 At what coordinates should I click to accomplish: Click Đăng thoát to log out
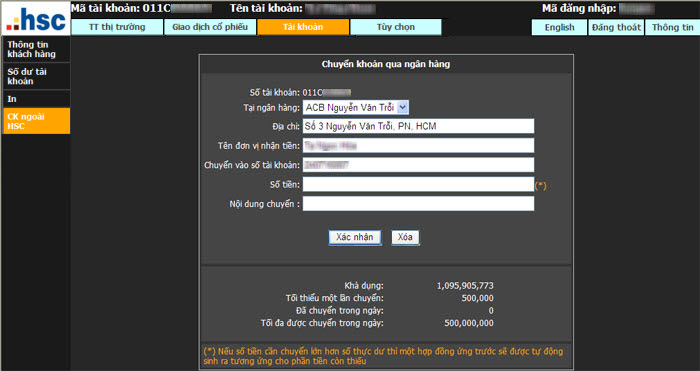pyautogui.click(x=616, y=28)
